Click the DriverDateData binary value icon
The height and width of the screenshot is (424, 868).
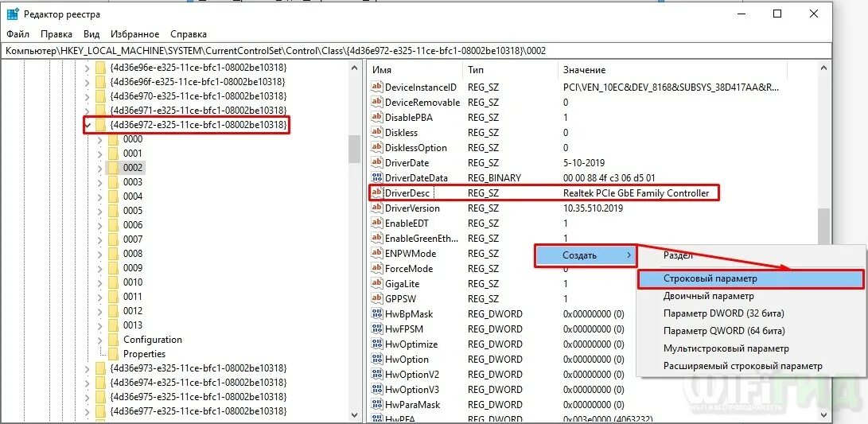pyautogui.click(x=377, y=177)
